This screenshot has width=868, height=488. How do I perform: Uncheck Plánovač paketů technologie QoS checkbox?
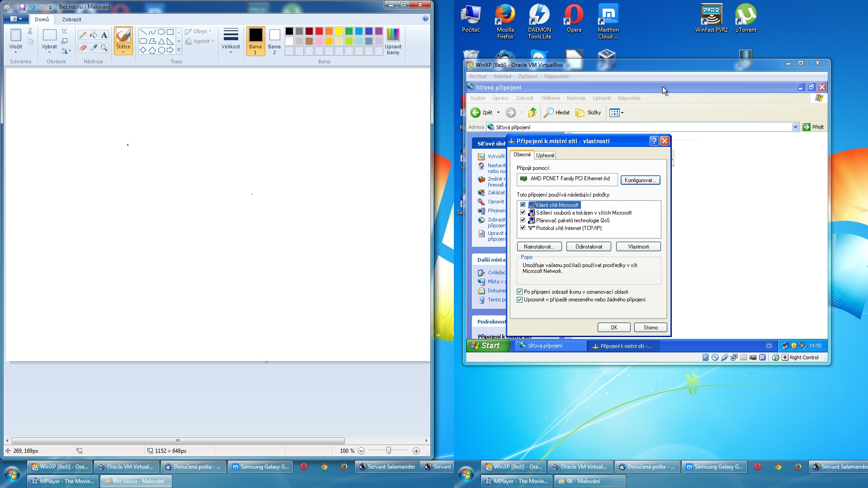pyautogui.click(x=523, y=220)
